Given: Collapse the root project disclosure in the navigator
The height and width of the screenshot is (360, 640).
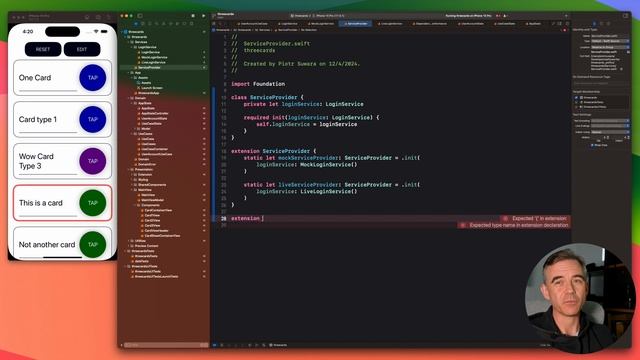Looking at the screenshot, I should coord(122,32).
